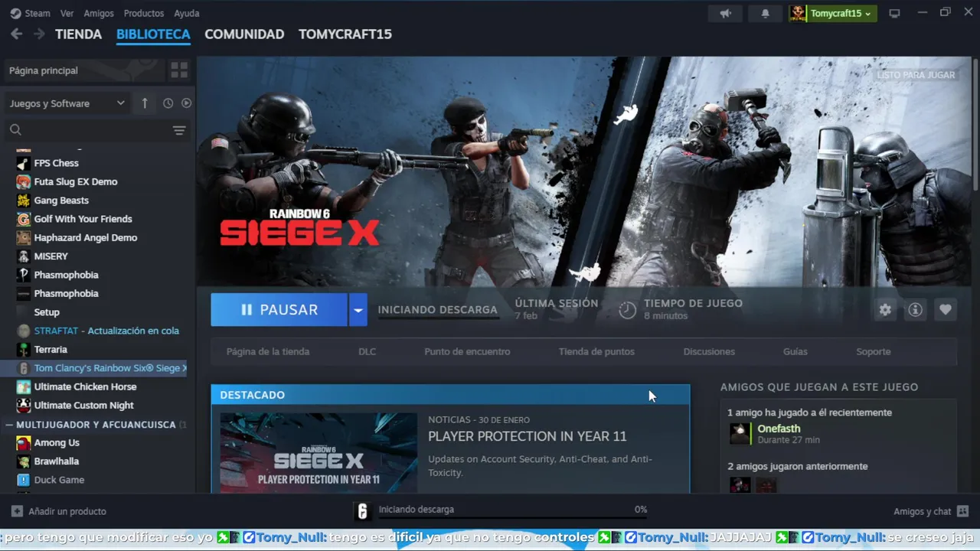Toggle the recent activity clock filter
Screen dimensions: 980x551
click(x=168, y=103)
